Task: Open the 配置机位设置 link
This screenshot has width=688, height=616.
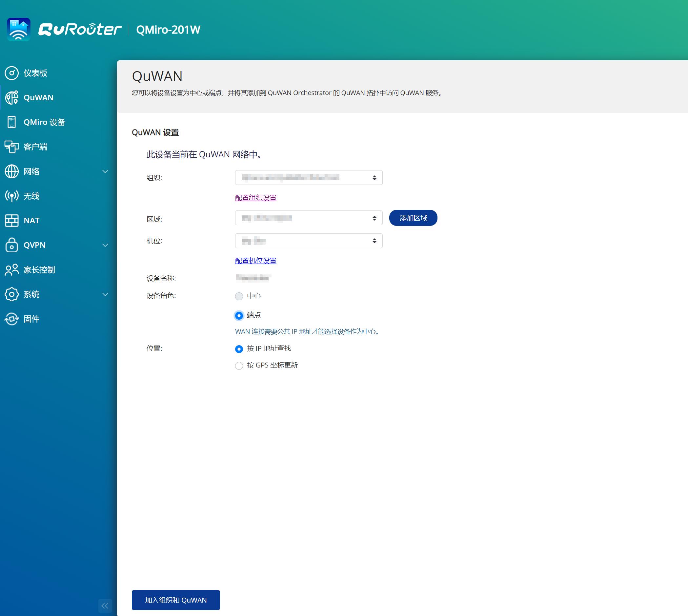Action: pos(256,261)
